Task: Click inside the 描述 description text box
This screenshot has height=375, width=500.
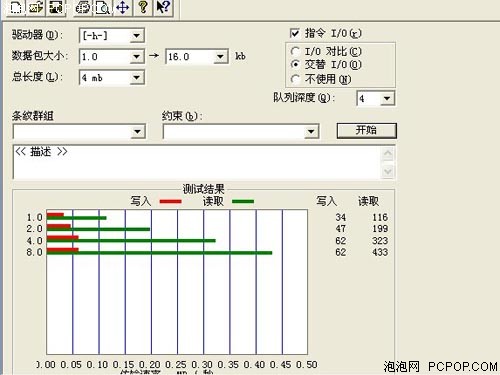Action: pos(197,162)
